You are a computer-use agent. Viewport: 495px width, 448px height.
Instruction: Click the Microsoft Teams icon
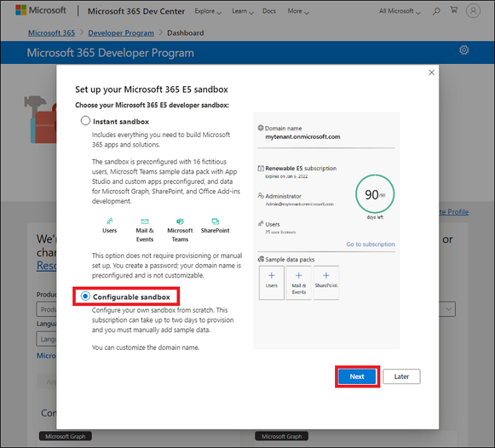click(x=180, y=221)
